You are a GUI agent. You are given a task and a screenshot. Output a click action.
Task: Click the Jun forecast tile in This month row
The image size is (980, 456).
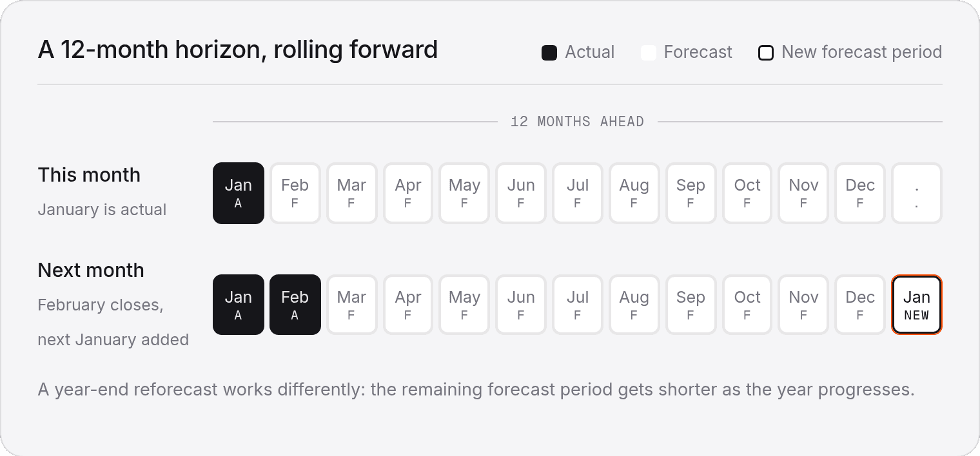[521, 193]
